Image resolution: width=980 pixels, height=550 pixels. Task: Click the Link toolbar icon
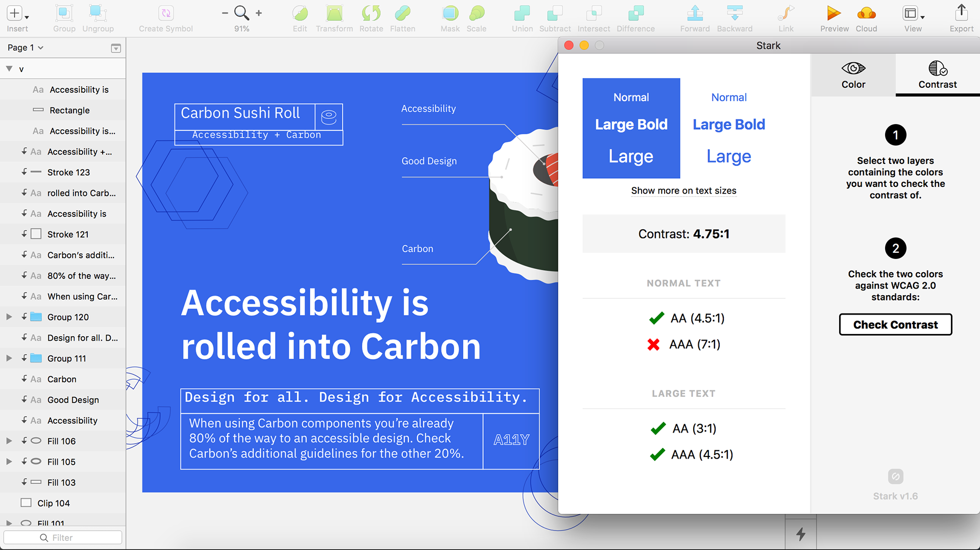[x=786, y=14]
